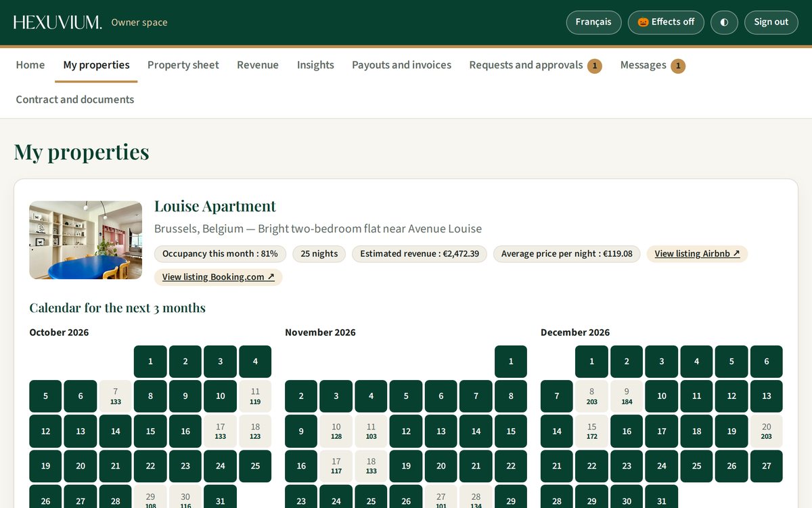Click the Estimated revenue €2,472.39 badge

[x=420, y=254]
